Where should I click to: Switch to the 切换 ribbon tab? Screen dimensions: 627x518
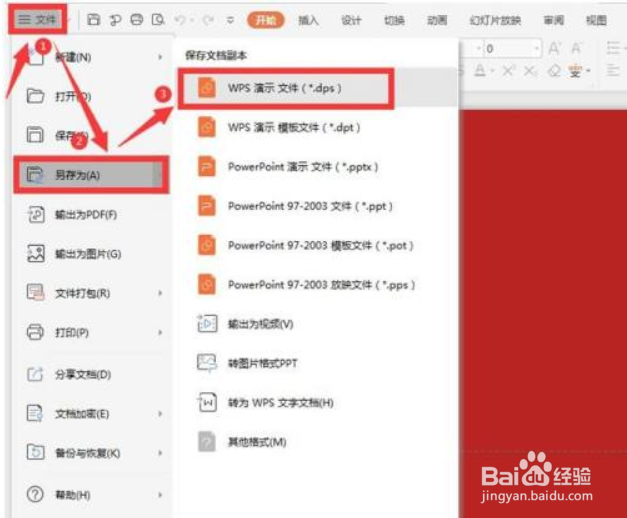[x=394, y=20]
